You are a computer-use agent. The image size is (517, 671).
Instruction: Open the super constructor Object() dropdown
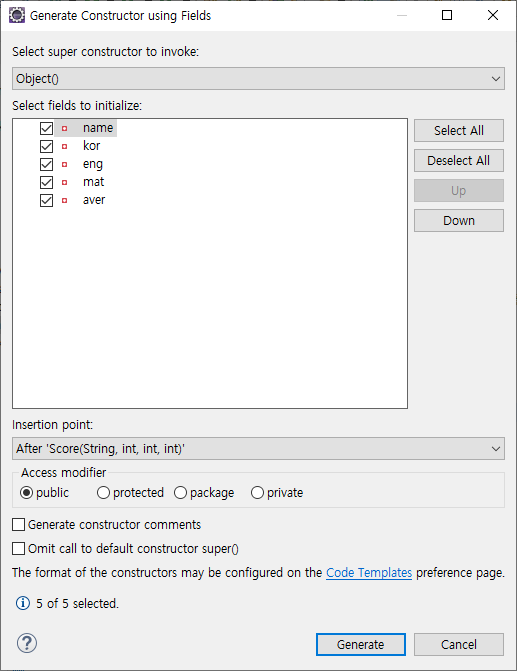pyautogui.click(x=258, y=79)
